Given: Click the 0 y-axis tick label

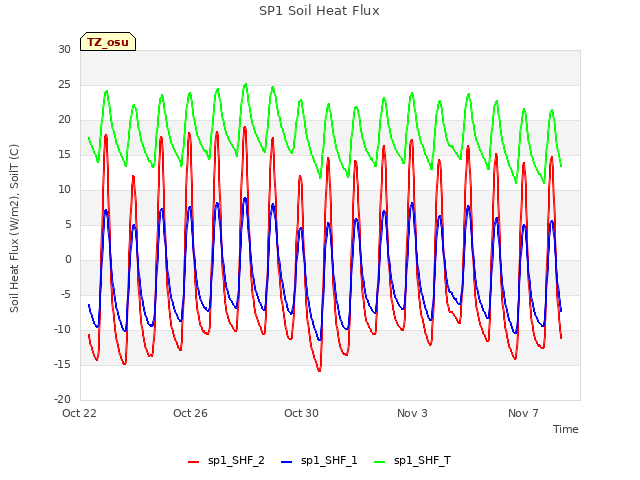Looking at the screenshot, I should 68,260.
